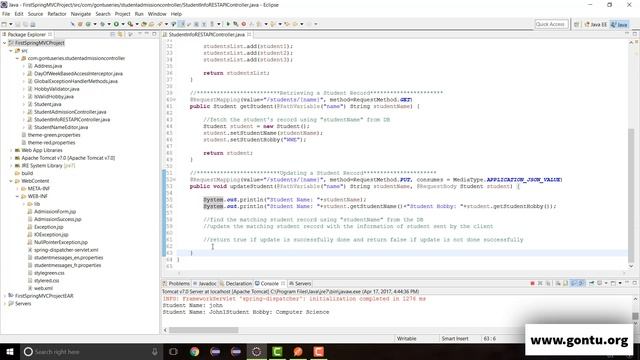The image size is (640, 360).
Task: Open the File menu
Action: (6, 14)
